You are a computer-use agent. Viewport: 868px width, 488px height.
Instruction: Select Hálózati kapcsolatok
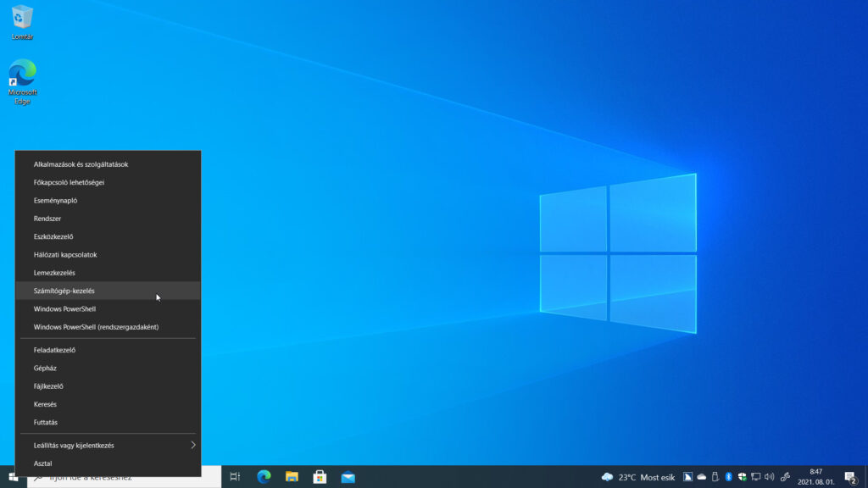coord(108,254)
